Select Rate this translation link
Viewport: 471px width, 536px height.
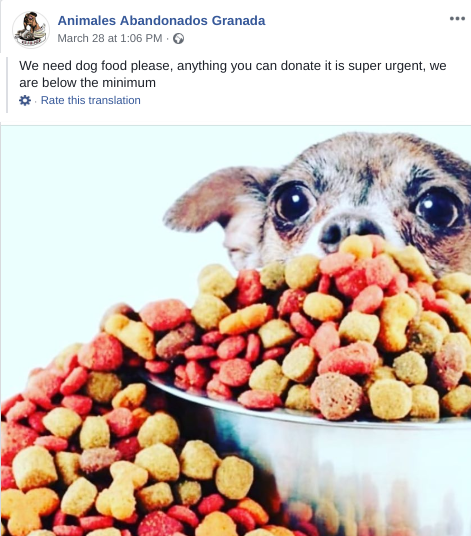click(x=91, y=100)
